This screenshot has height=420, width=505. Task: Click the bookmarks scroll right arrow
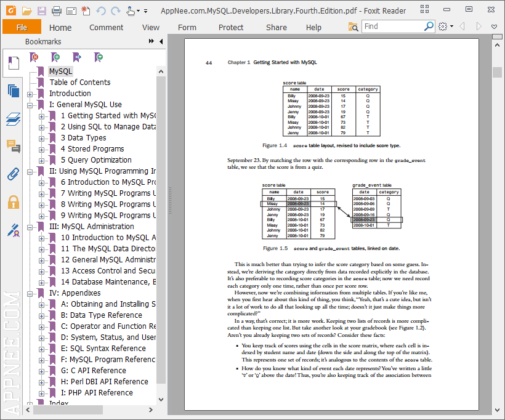(151, 410)
